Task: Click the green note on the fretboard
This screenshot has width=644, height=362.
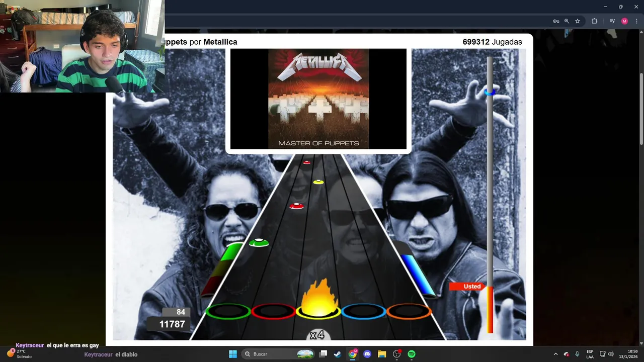Action: tap(259, 243)
